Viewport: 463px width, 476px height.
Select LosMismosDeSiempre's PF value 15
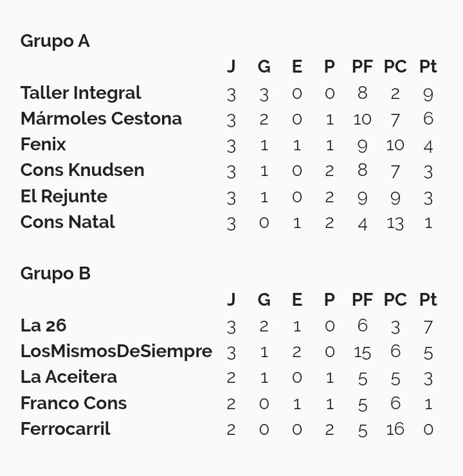click(x=363, y=353)
